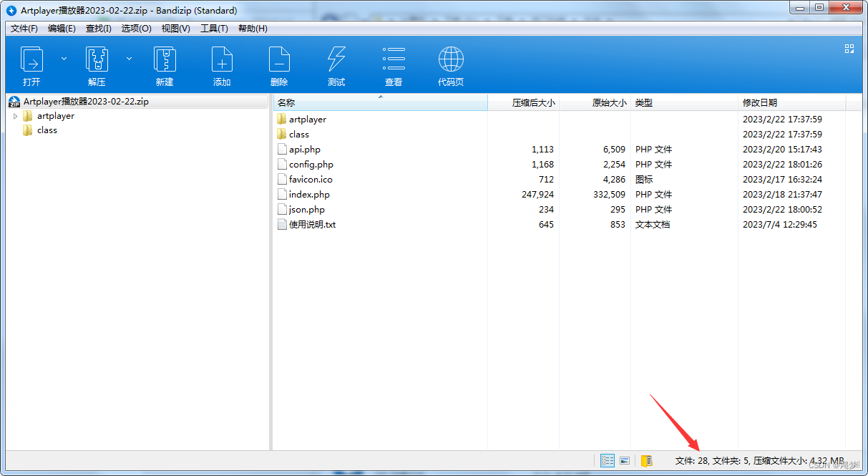Screen dimensions: 868x476
Task: Select the Artplayer播放器2023-02-22.zip root node
Action: pyautogui.click(x=86, y=102)
